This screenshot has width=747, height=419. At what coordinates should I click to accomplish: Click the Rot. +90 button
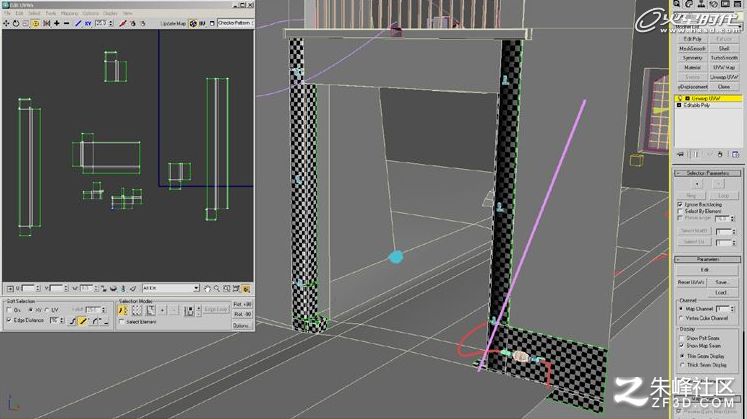[242, 304]
